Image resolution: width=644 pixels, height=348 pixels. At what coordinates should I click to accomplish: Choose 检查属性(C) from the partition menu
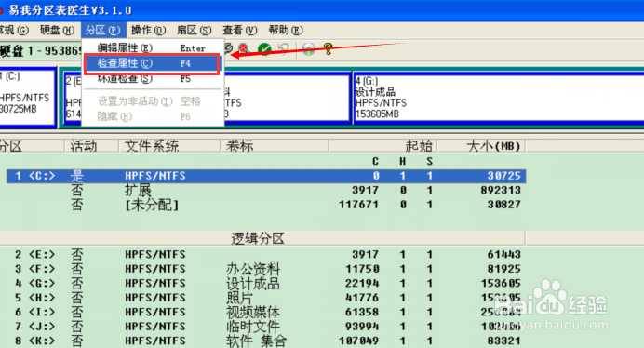153,63
